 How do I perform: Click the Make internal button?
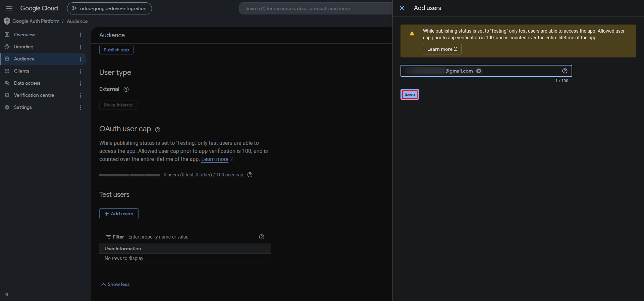coord(118,105)
